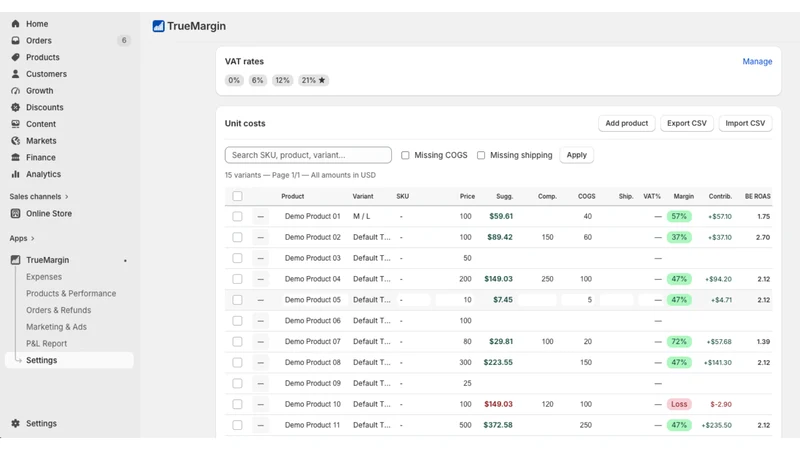This screenshot has height=450, width=800.
Task: Click the dash control on Demo Product 08 row
Action: click(261, 363)
